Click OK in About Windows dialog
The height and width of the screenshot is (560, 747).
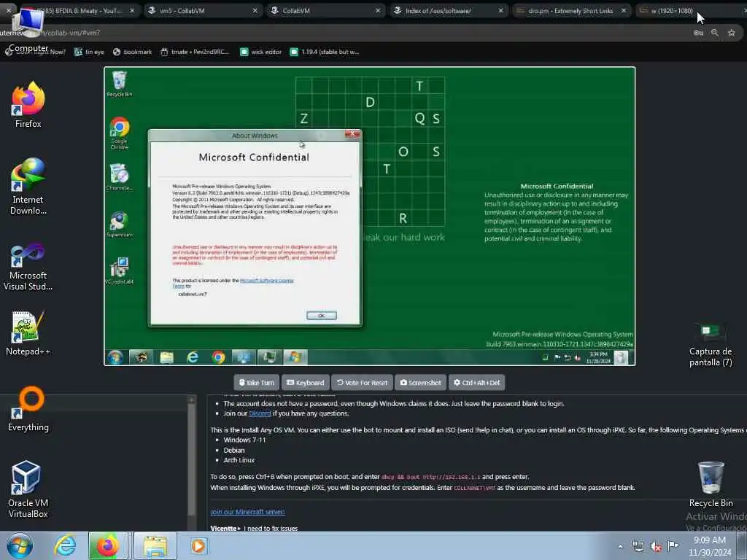tap(321, 315)
